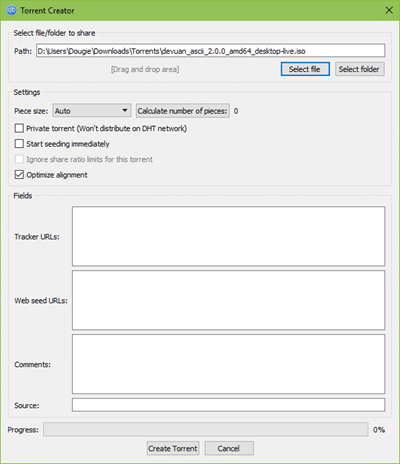Click the Progress bar

[206, 430]
